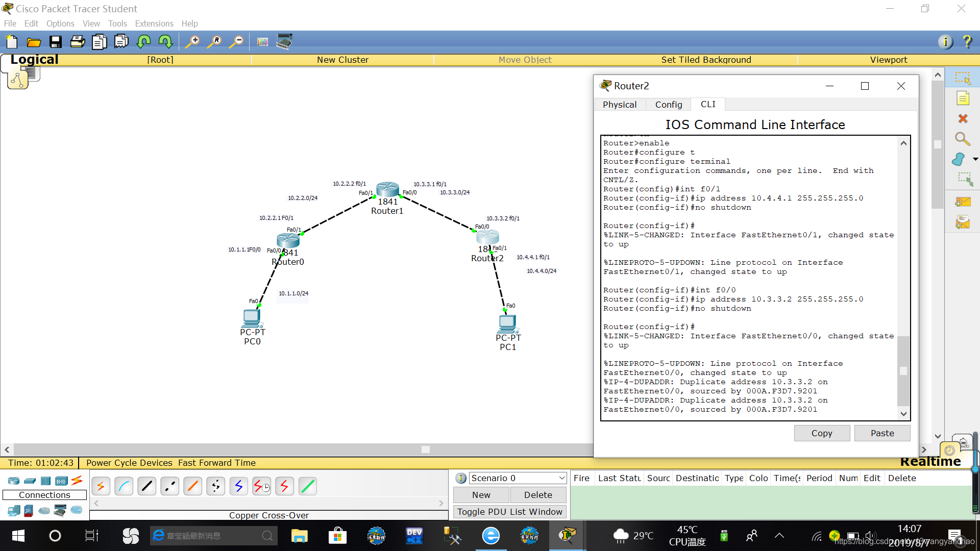980x551 pixels.
Task: Pick the Copper Straight-Through cable
Action: click(147, 486)
